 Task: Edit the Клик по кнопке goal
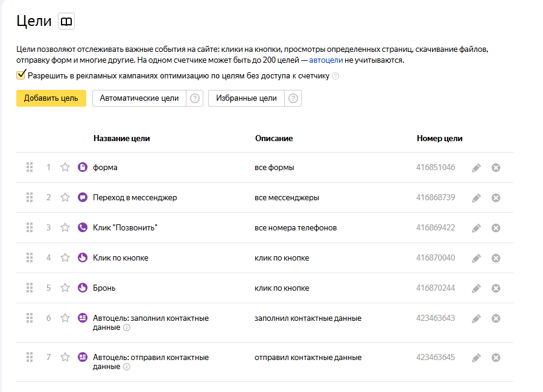pyautogui.click(x=477, y=258)
